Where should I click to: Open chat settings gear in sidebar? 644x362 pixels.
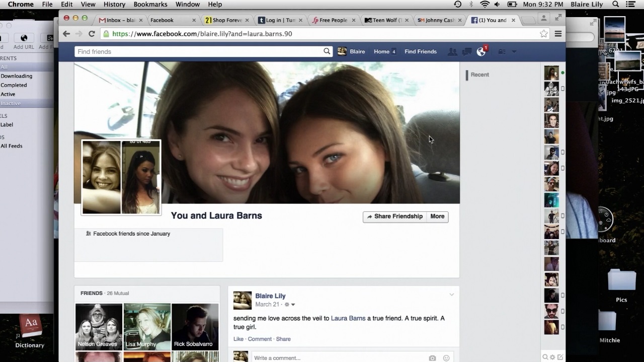click(552, 357)
